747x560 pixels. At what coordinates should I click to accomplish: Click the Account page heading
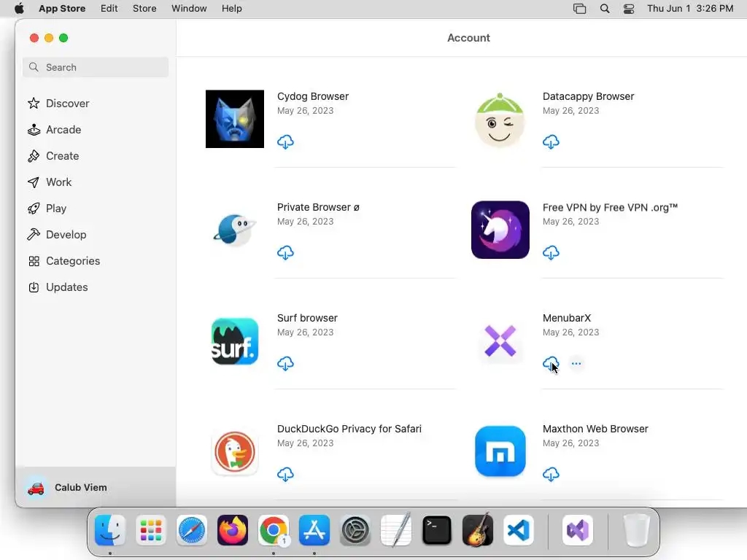(468, 38)
